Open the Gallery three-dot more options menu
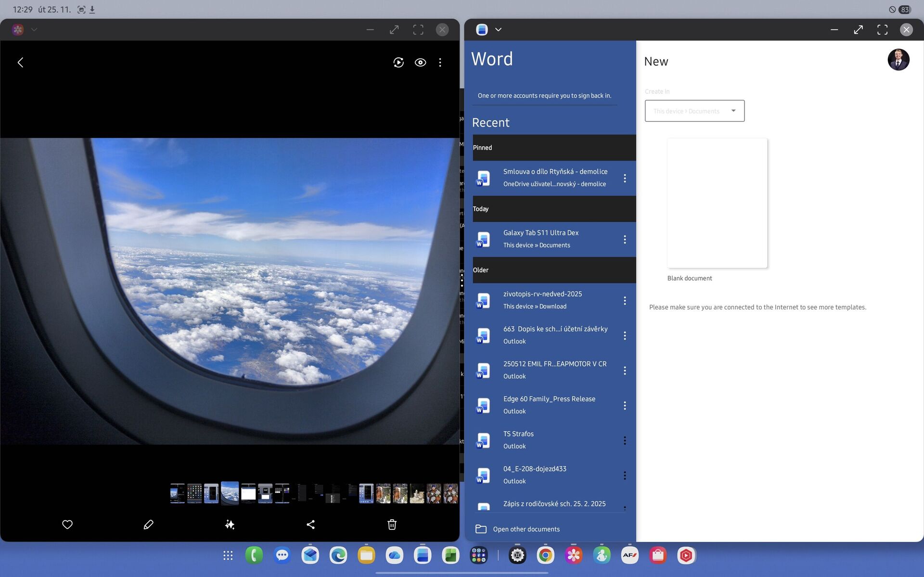Image resolution: width=924 pixels, height=577 pixels. [440, 63]
